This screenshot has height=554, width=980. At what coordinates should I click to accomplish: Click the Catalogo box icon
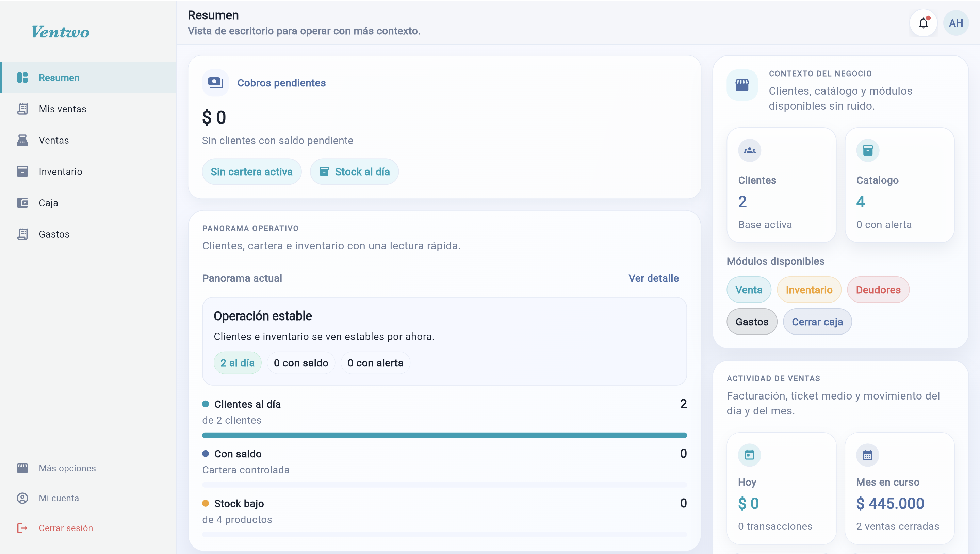tap(867, 151)
